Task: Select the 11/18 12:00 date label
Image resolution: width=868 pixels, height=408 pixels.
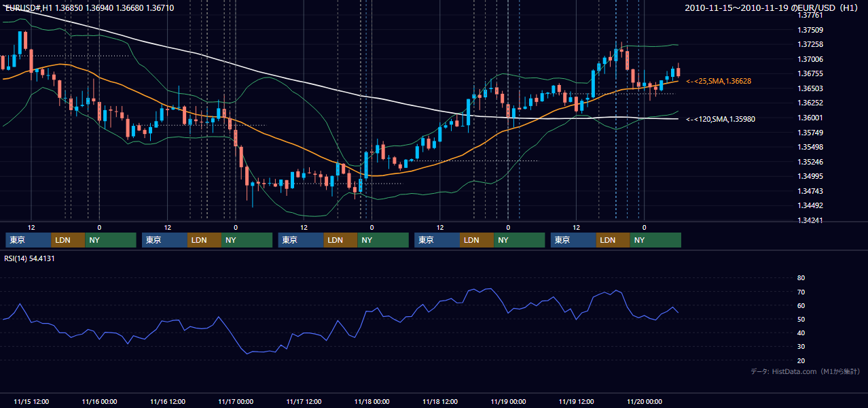Action: pyautogui.click(x=440, y=401)
